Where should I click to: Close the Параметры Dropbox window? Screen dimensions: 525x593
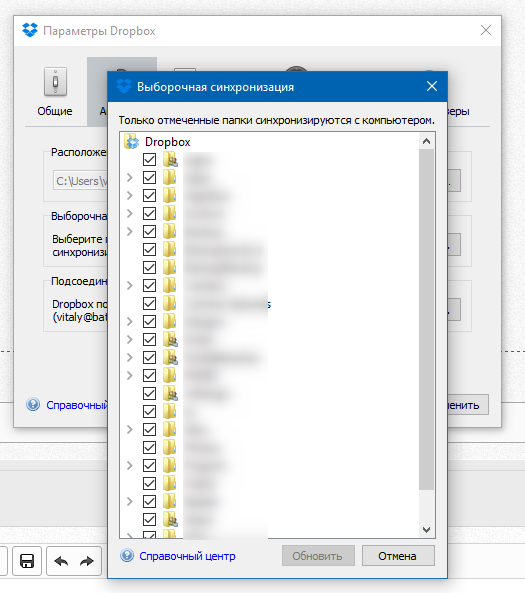point(486,30)
